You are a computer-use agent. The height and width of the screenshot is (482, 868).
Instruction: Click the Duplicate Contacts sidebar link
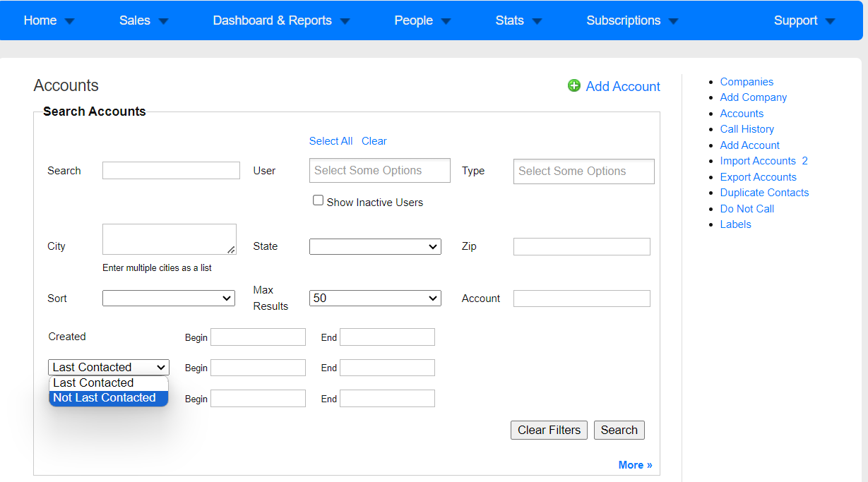pyautogui.click(x=764, y=193)
